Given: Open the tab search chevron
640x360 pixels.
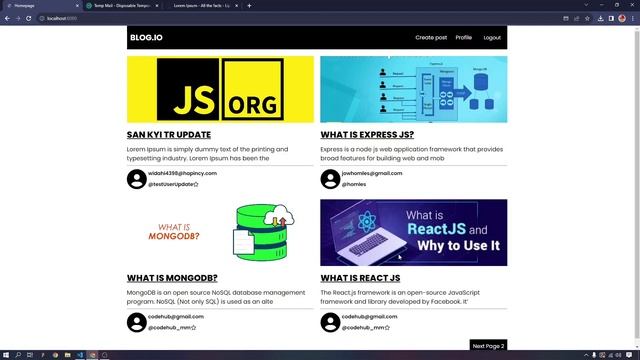Looking at the screenshot, I should (586, 5).
